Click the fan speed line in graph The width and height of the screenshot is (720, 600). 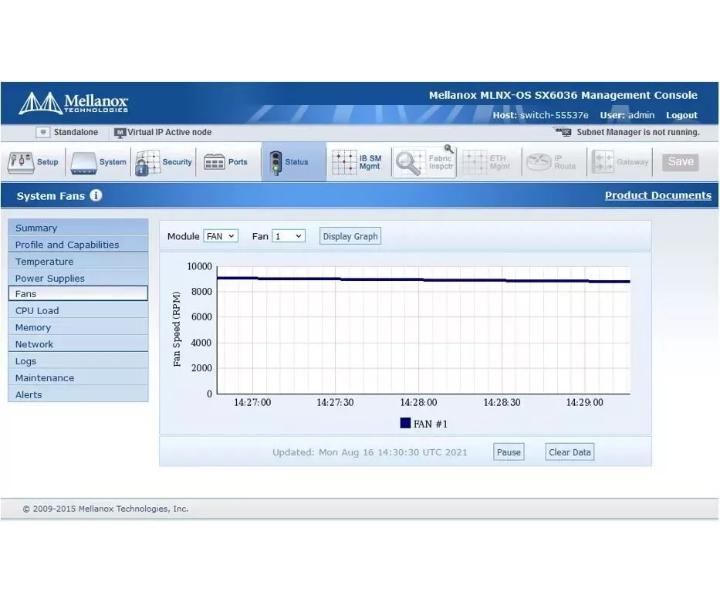coord(422,280)
